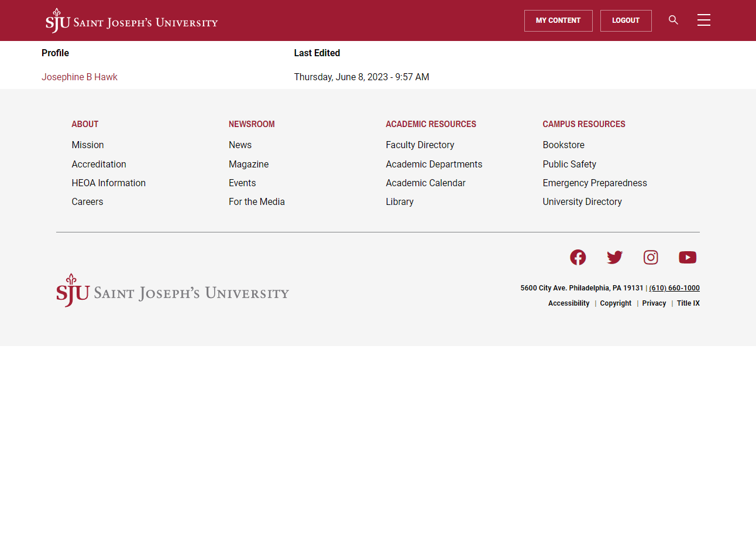Screen dimensions: 756x551
Task: Select the 'Thursday, June 8, 2023 - 9:57 AM' date
Action: 362,77
